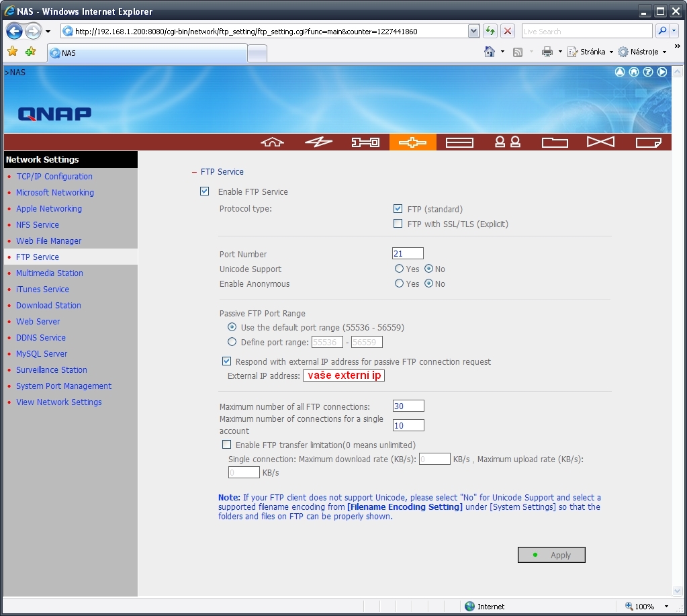The image size is (687, 616).
Task: Open Favorites Center star icon
Action: [x=12, y=52]
